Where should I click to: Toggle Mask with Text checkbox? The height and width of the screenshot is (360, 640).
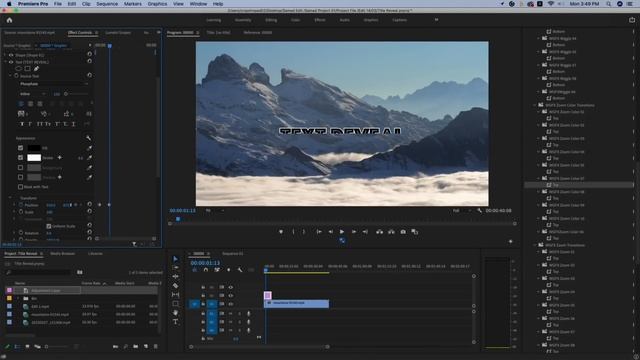pyautogui.click(x=20, y=187)
